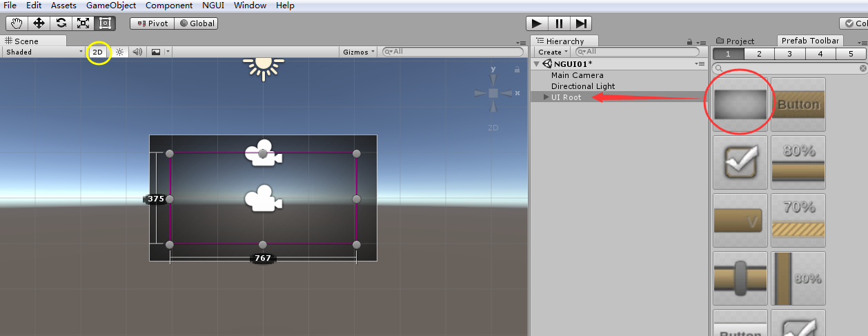Open the NGUI menu
Image resolution: width=868 pixels, height=336 pixels.
pos(213,6)
